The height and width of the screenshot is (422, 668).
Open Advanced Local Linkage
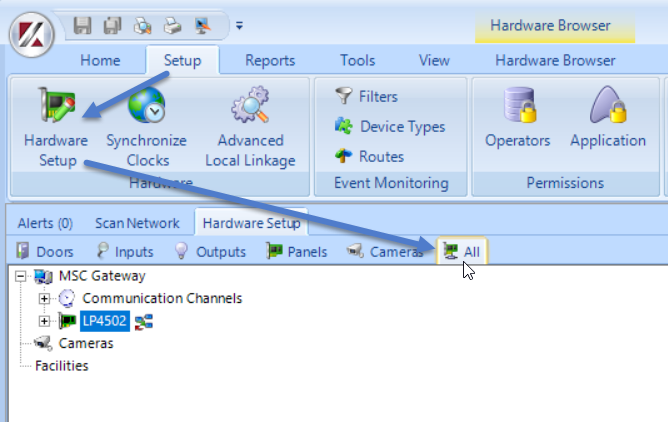click(250, 127)
